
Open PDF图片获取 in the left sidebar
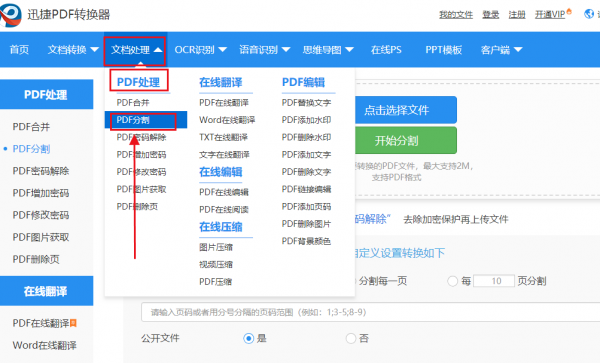[x=41, y=237]
